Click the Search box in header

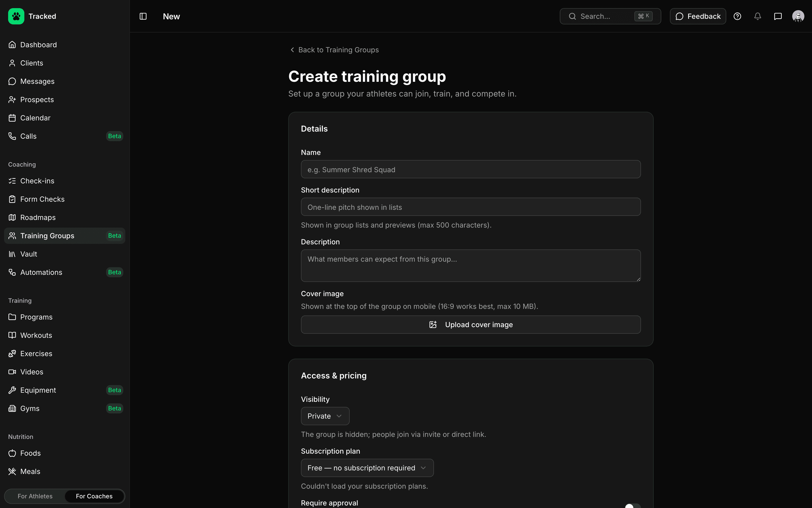coord(610,16)
